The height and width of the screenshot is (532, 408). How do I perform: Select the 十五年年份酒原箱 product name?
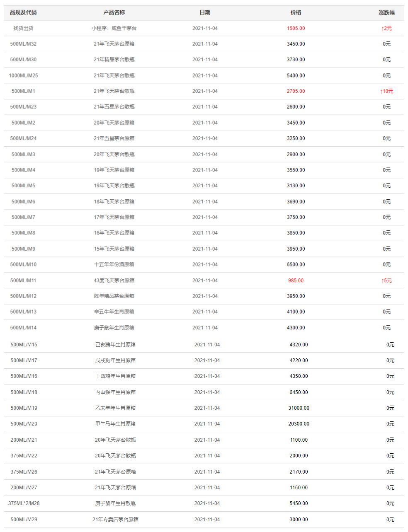114,264
